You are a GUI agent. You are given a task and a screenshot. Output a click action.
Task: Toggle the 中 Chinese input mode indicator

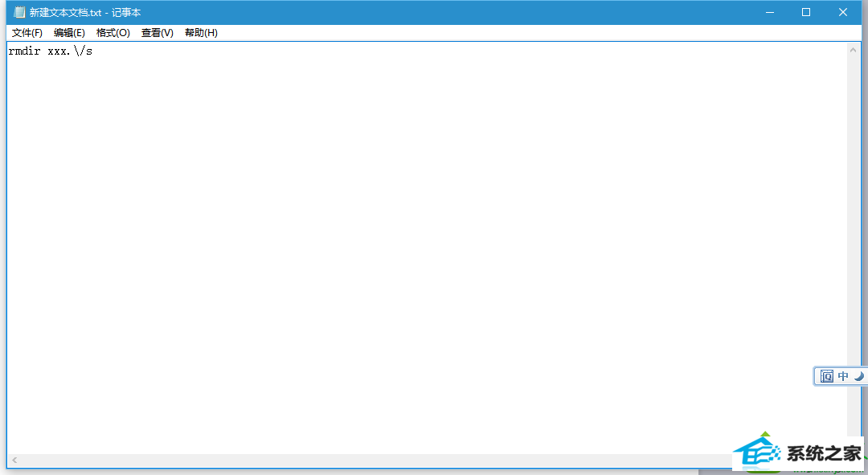point(843,376)
